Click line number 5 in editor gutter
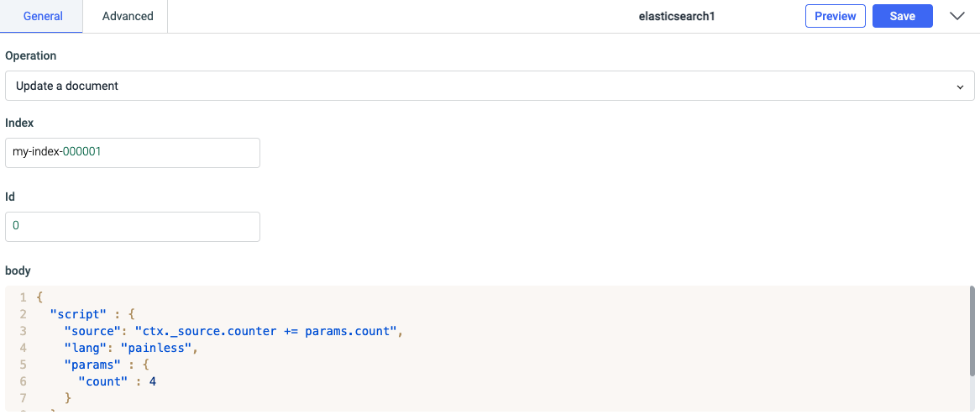 coord(23,365)
